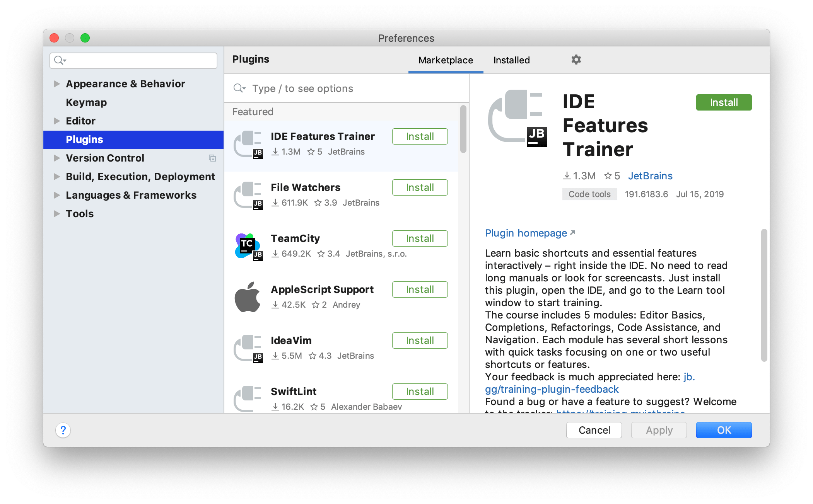Open the JetBrains vendor link
The image size is (813, 504).
pyautogui.click(x=650, y=176)
